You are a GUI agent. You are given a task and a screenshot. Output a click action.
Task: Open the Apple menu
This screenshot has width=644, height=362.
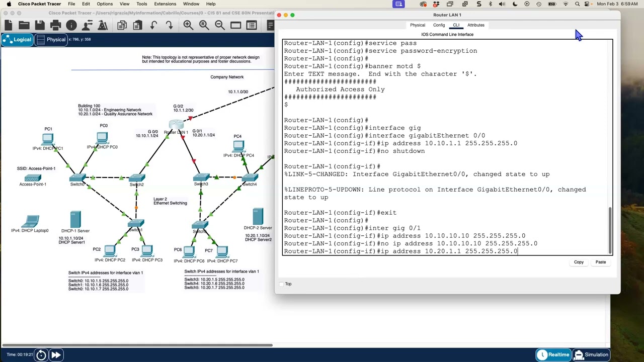click(9, 4)
